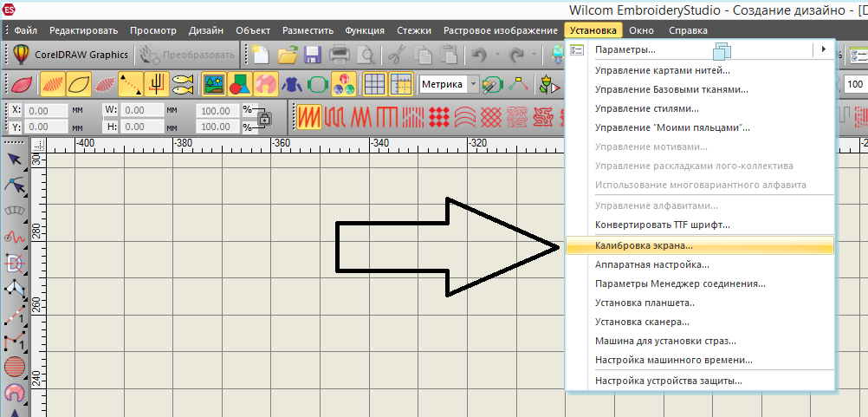
Task: Open undo history dropdown arrow
Action: coord(496,55)
